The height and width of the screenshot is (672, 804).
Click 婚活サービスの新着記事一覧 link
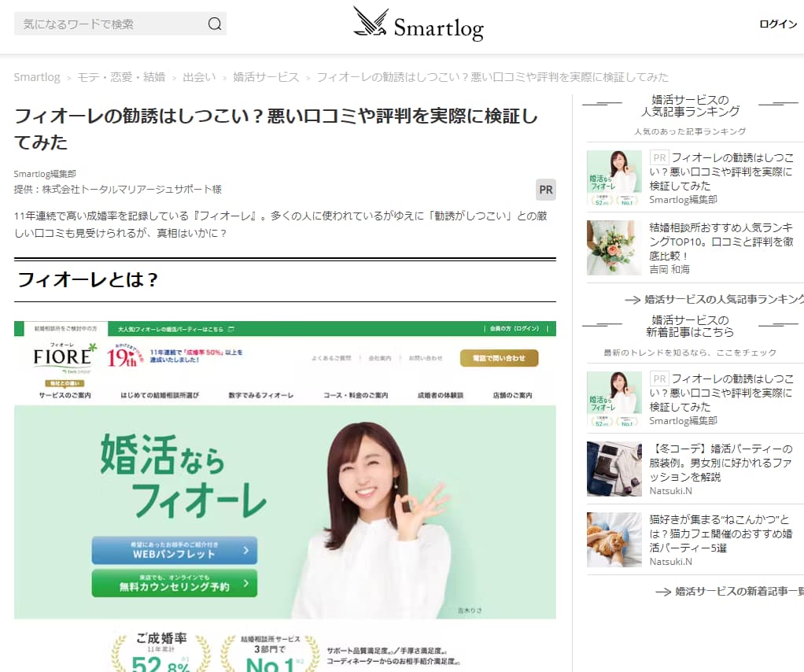point(739,592)
